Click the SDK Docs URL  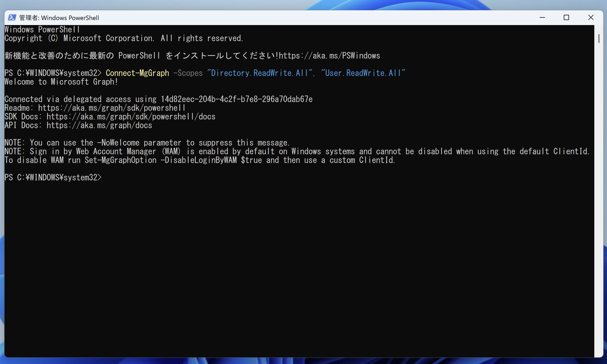click(131, 117)
